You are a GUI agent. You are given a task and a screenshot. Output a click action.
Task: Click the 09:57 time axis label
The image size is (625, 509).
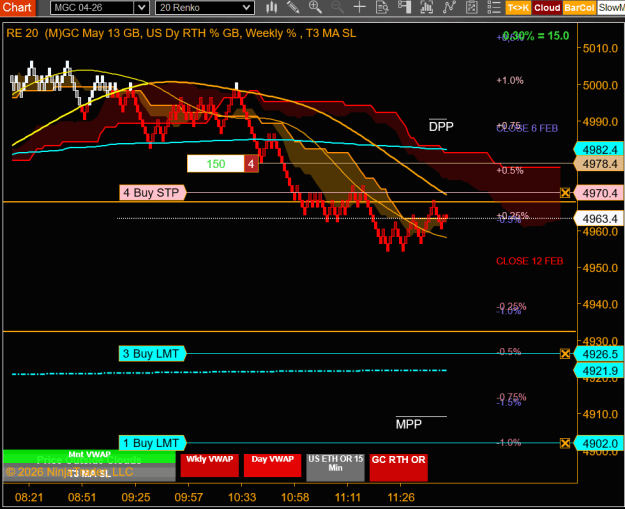coord(189,497)
